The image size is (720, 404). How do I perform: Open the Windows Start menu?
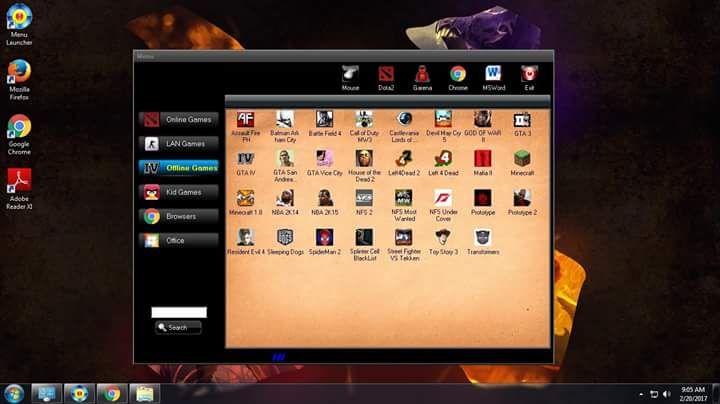14,394
